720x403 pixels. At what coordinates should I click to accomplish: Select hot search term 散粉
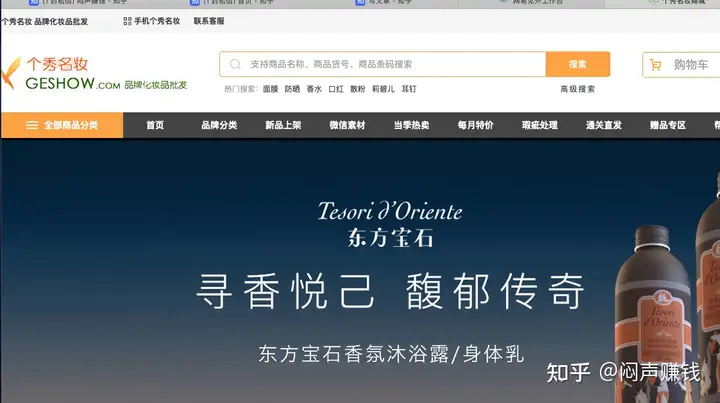tap(358, 89)
